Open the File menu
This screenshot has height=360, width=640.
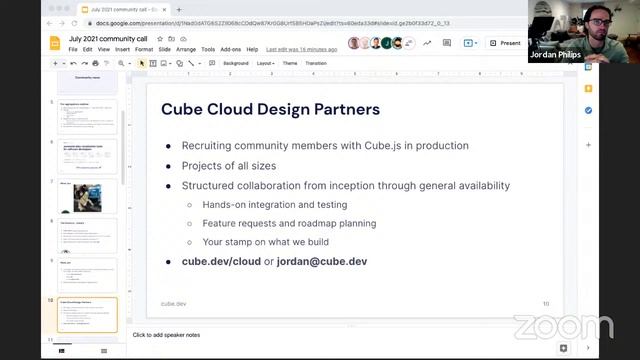tap(73, 49)
